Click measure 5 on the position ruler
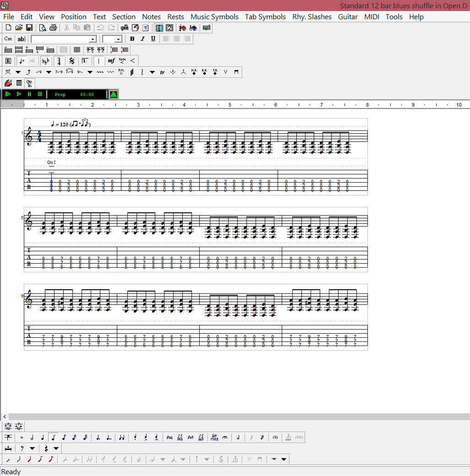The height and width of the screenshot is (476, 470). tap(230, 104)
